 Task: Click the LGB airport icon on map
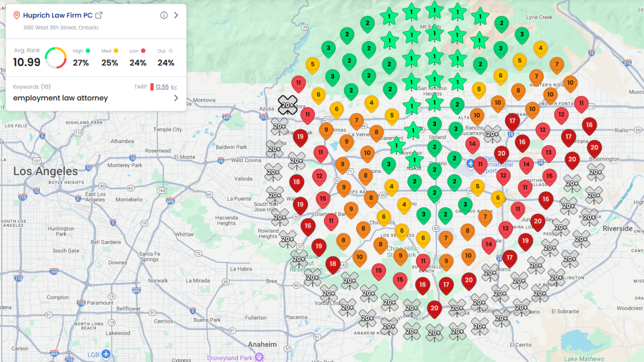coord(106,354)
